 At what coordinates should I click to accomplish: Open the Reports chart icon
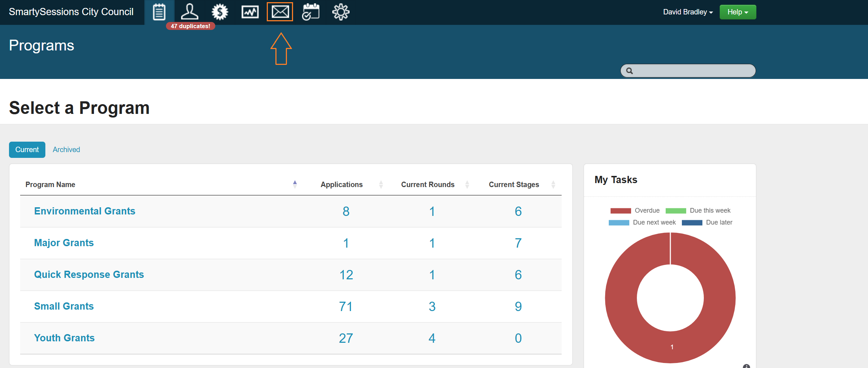point(250,12)
